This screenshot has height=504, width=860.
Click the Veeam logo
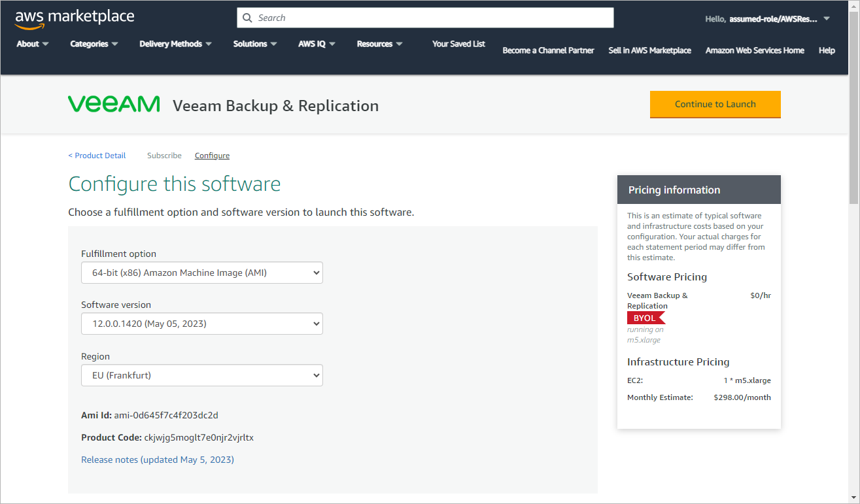point(114,104)
